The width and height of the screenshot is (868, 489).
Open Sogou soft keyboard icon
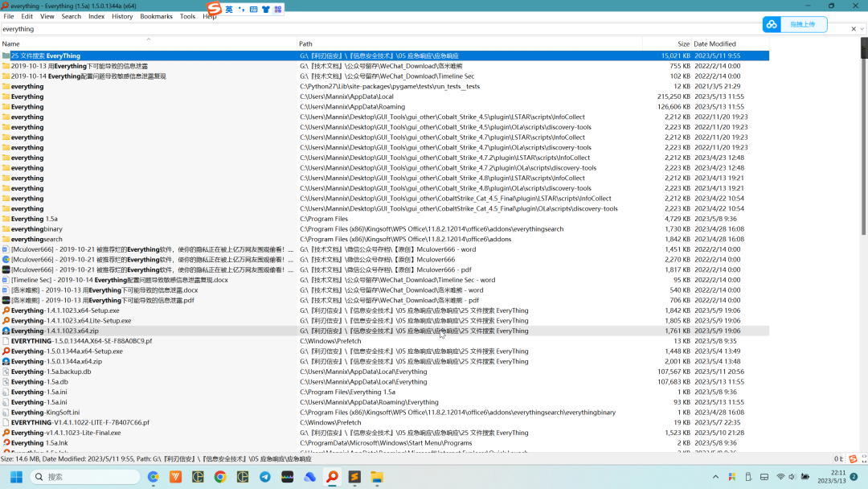(253, 10)
